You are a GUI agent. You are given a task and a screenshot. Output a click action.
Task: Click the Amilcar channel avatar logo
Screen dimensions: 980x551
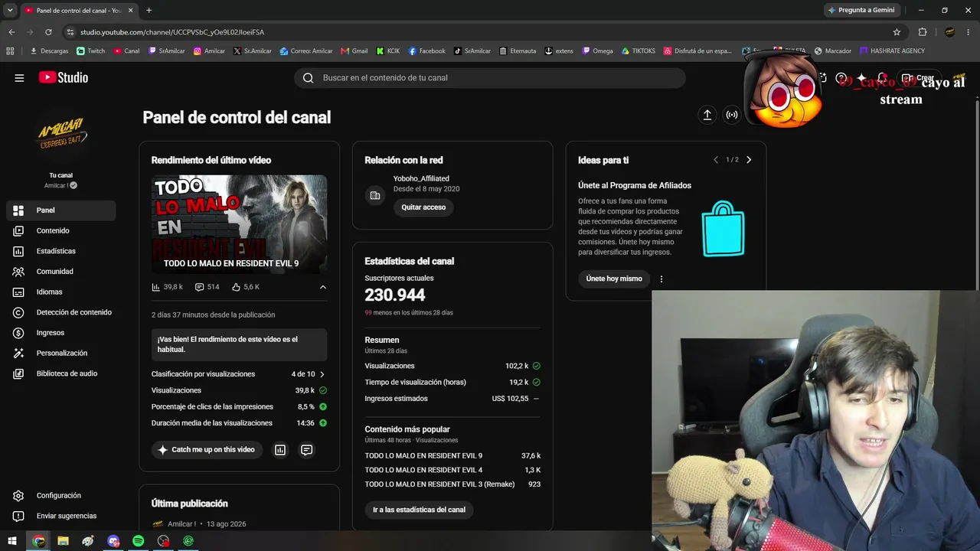click(x=61, y=135)
